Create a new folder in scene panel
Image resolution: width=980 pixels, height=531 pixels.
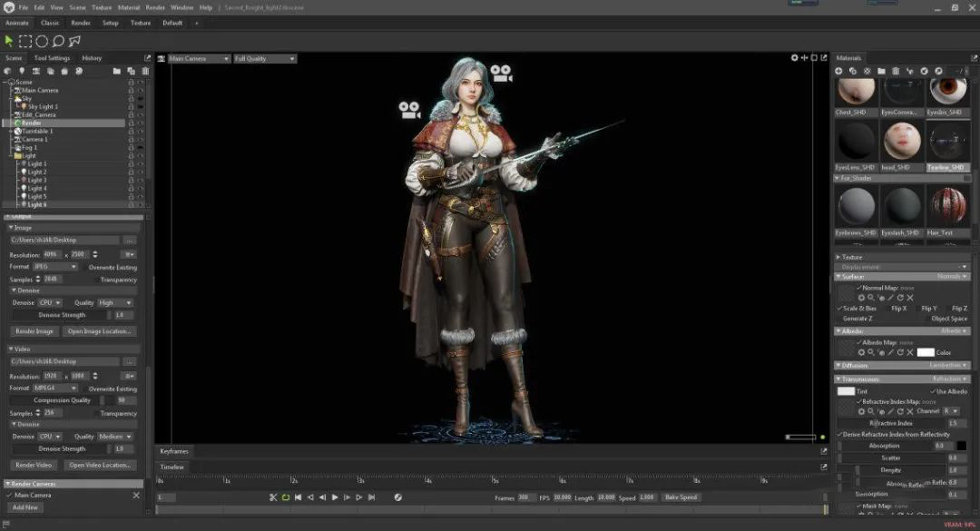pos(117,72)
